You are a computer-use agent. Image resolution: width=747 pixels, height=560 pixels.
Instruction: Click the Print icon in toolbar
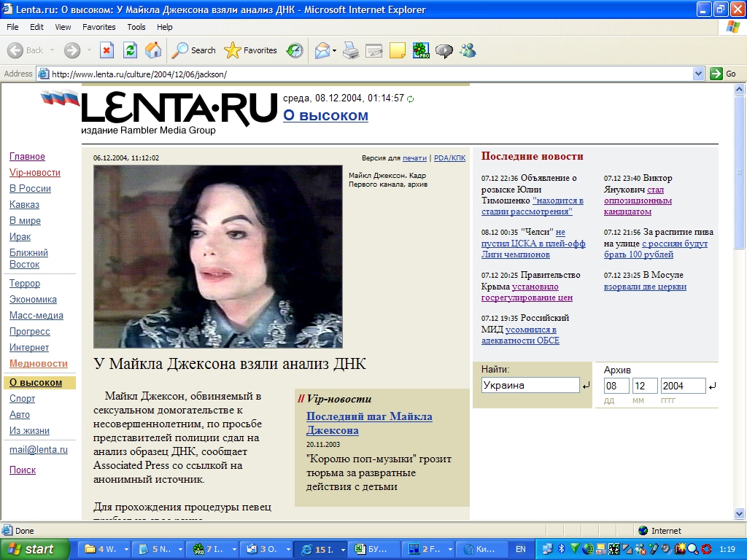point(351,50)
